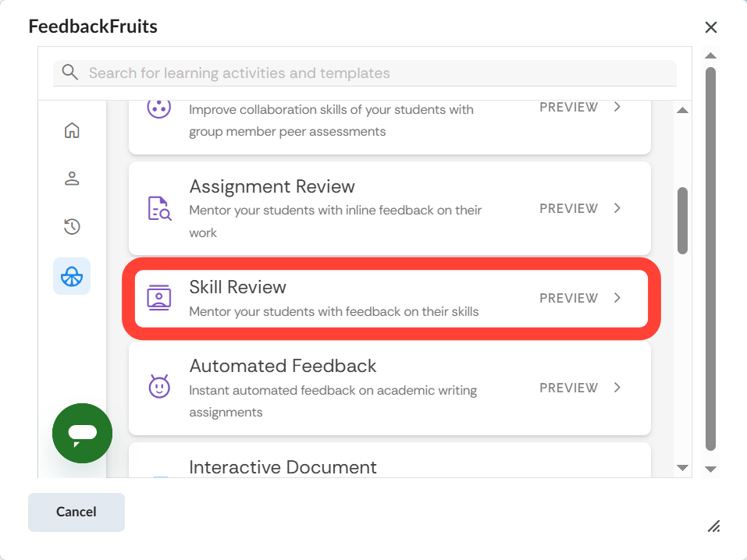Viewport: 747px width, 560px height.
Task: Expand Assignment Review preview chevron
Action: [617, 208]
